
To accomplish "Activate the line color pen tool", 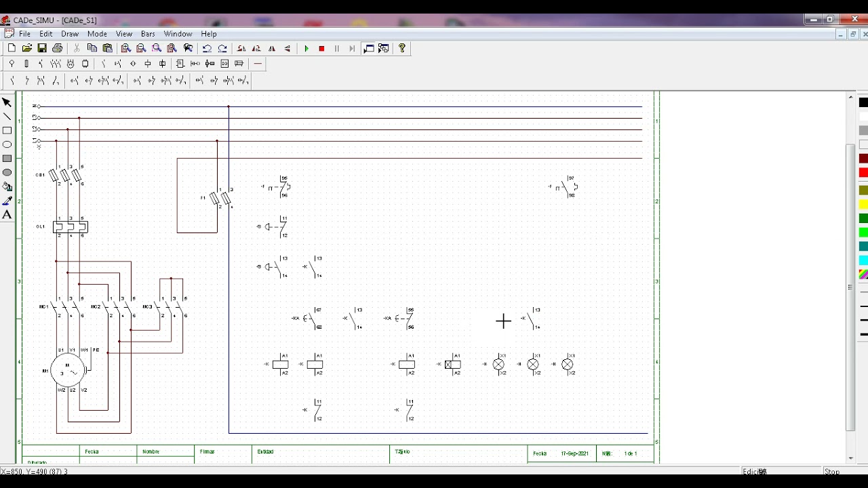I will [7, 201].
